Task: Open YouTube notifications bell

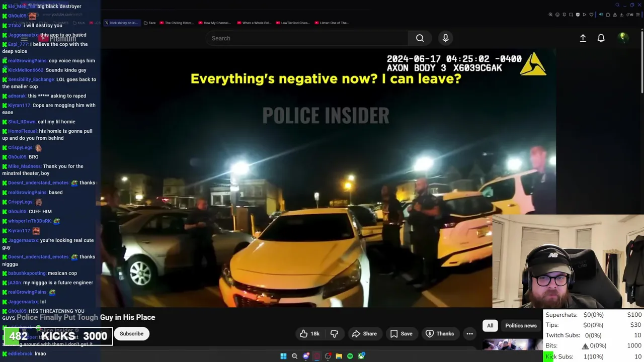Action: 601,38
